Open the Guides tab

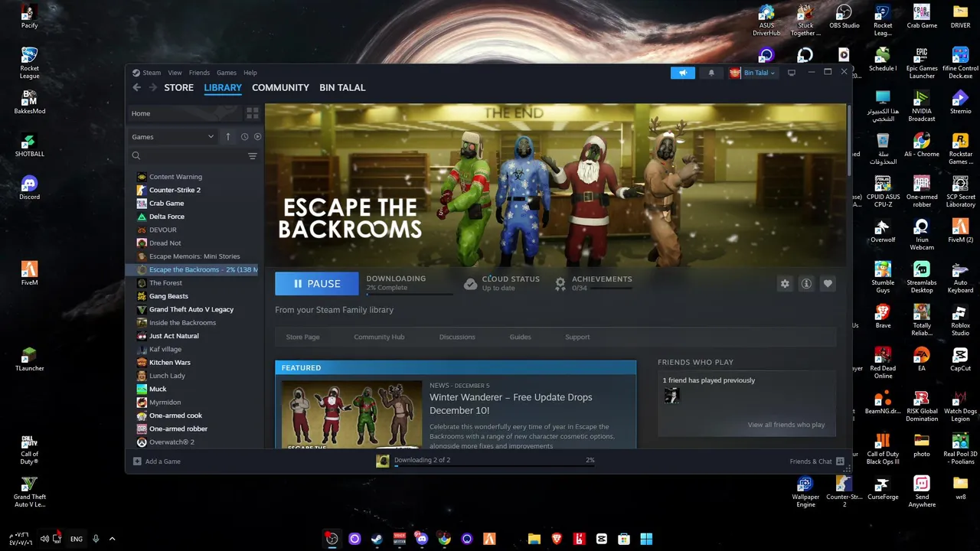click(x=520, y=337)
